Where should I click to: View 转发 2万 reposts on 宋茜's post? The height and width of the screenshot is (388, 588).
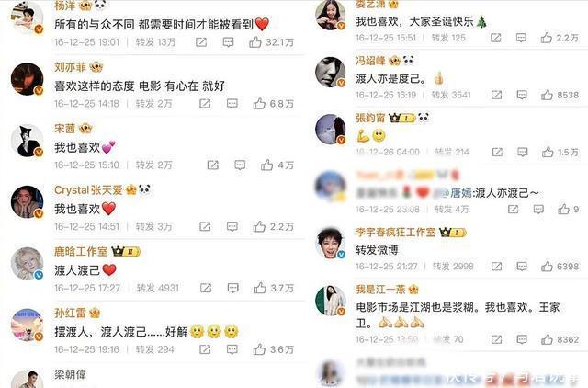[x=153, y=165]
